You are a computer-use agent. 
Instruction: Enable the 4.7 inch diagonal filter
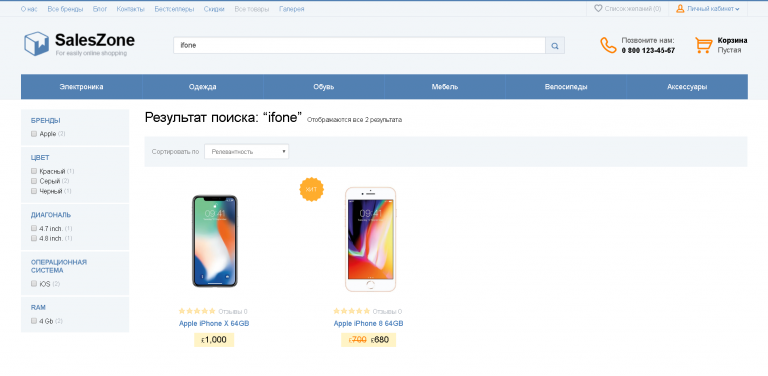[x=34, y=228]
